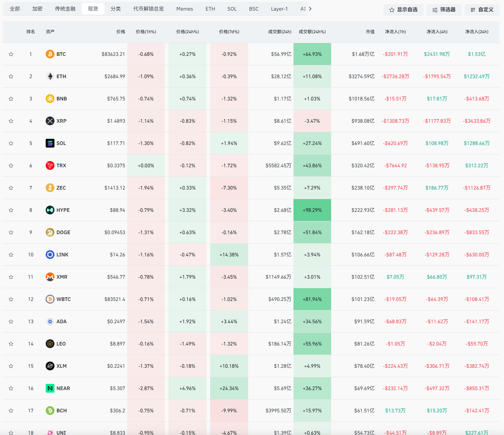The width and height of the screenshot is (504, 435).
Task: Click the ADA coin icon
Action: click(50, 321)
